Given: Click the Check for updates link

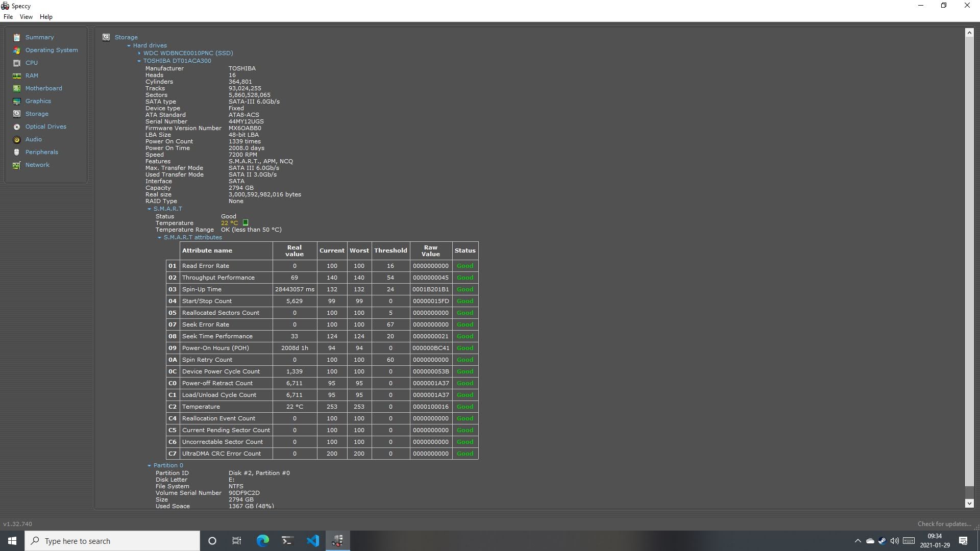Looking at the screenshot, I should (944, 524).
